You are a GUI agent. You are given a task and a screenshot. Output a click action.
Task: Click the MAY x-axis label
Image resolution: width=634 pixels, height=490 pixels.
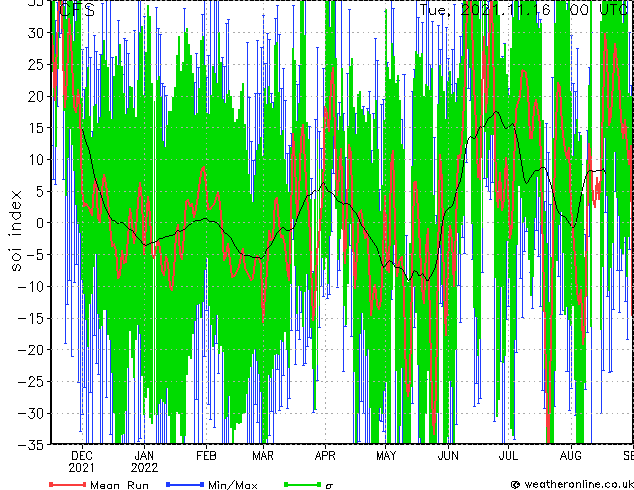386,456
